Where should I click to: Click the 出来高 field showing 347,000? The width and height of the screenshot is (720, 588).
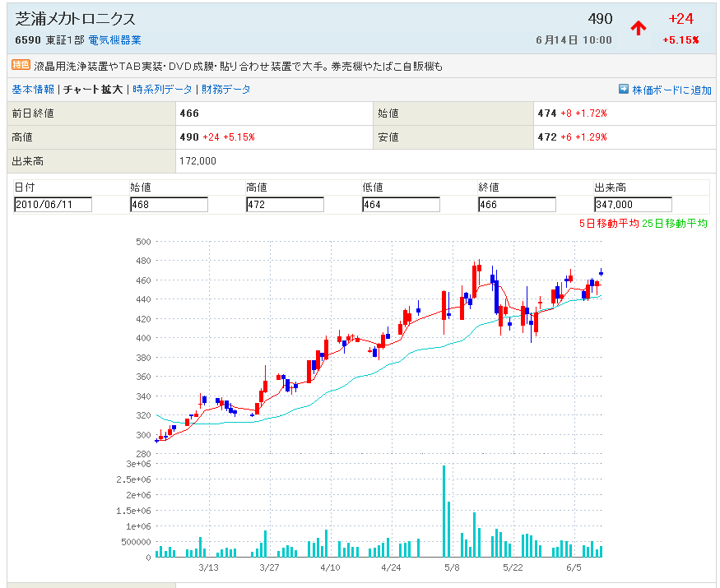pos(633,205)
